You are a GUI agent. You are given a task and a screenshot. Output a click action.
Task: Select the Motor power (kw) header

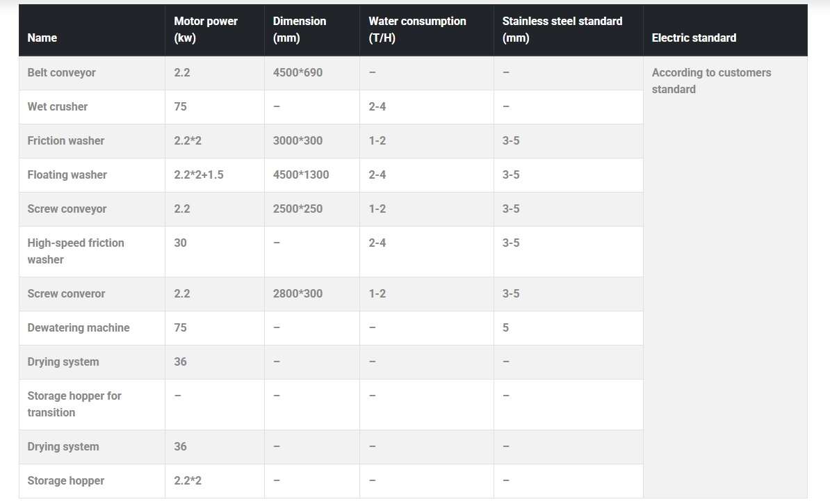[x=206, y=30]
